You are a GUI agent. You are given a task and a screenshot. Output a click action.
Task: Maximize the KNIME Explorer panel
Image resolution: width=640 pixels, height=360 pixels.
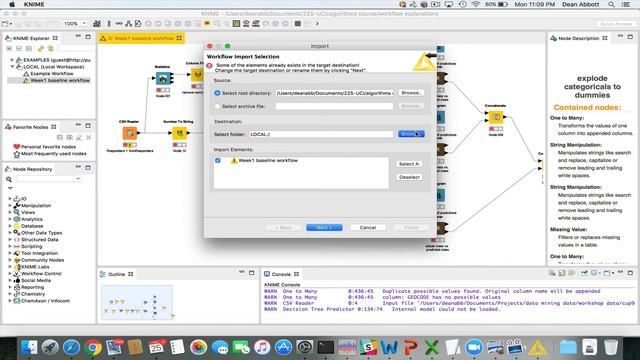[x=88, y=37]
